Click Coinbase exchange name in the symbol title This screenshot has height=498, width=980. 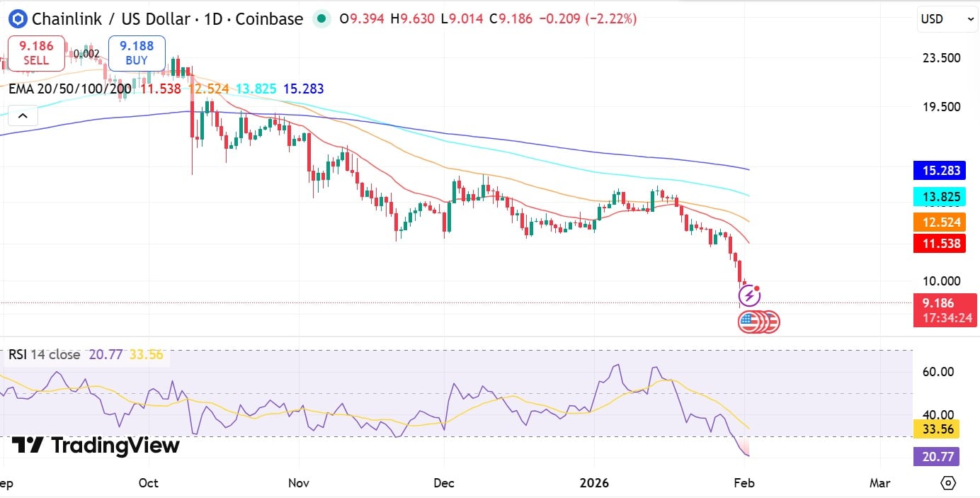(268, 19)
